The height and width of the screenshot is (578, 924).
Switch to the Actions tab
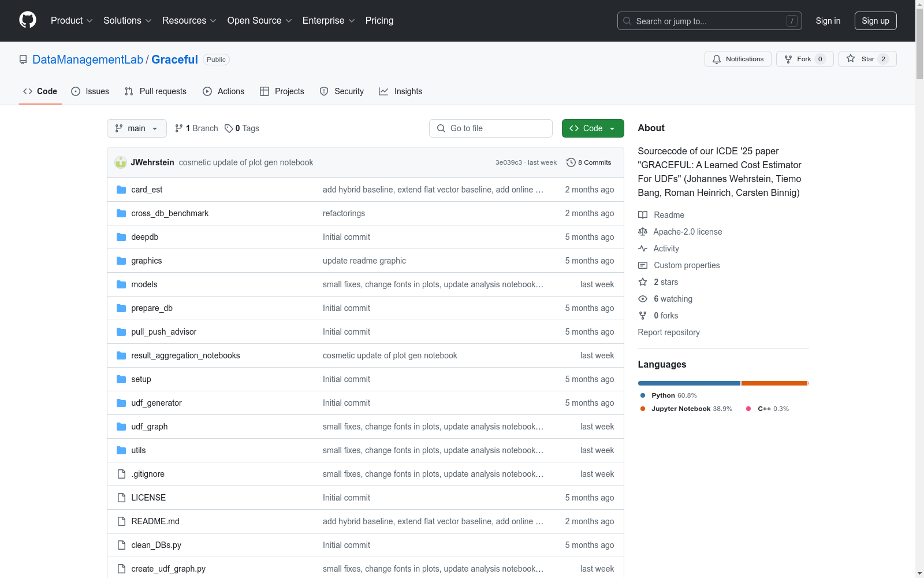pos(223,91)
